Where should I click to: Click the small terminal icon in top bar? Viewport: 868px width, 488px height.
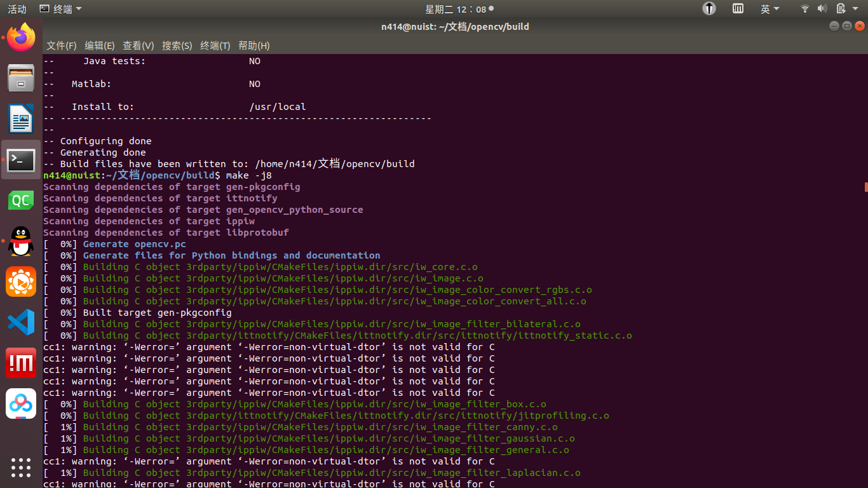(44, 9)
